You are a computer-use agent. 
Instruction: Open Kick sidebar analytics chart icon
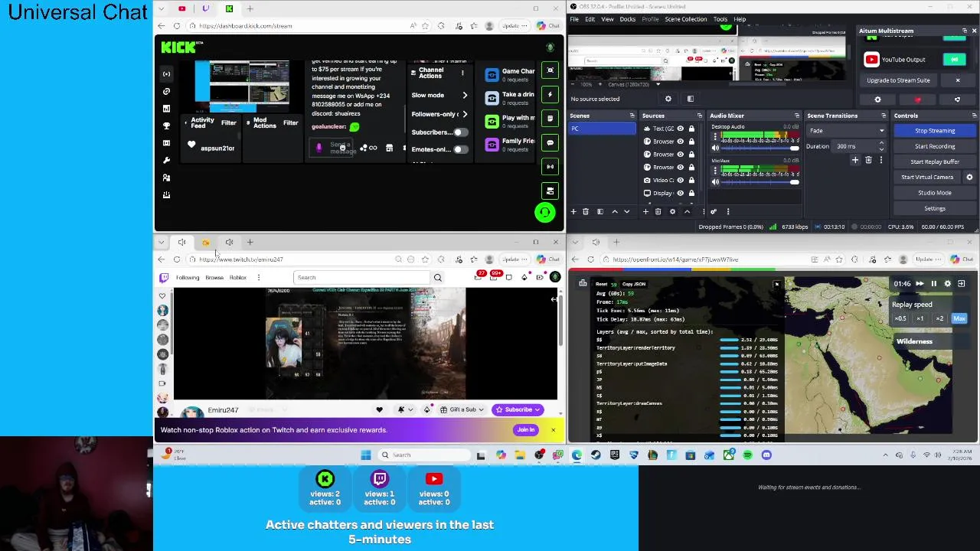pyautogui.click(x=166, y=109)
